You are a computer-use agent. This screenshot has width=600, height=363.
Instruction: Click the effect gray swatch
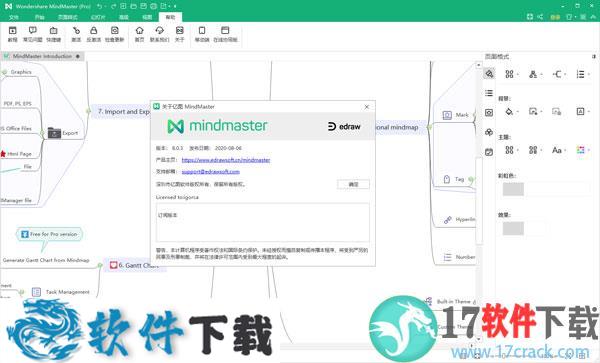(x=513, y=228)
